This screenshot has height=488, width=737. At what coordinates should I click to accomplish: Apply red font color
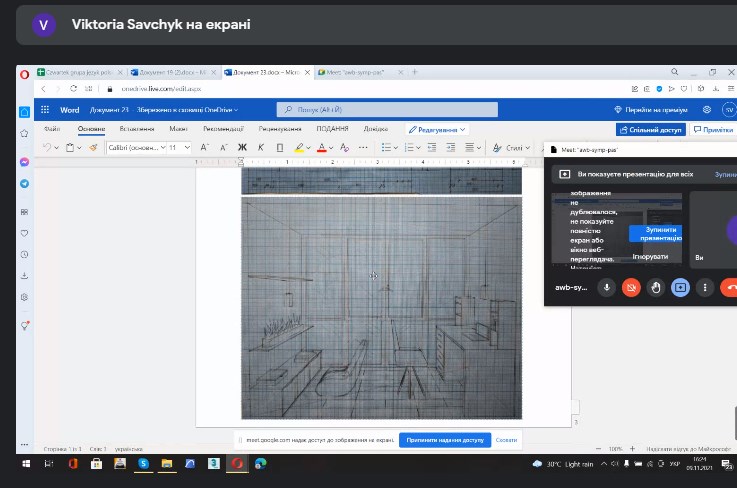coord(321,148)
